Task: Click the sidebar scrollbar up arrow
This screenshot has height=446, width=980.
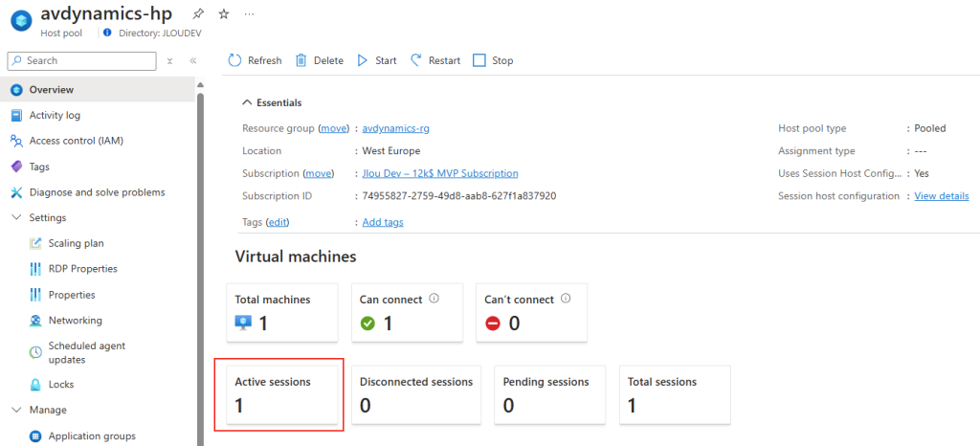Action: [x=200, y=85]
